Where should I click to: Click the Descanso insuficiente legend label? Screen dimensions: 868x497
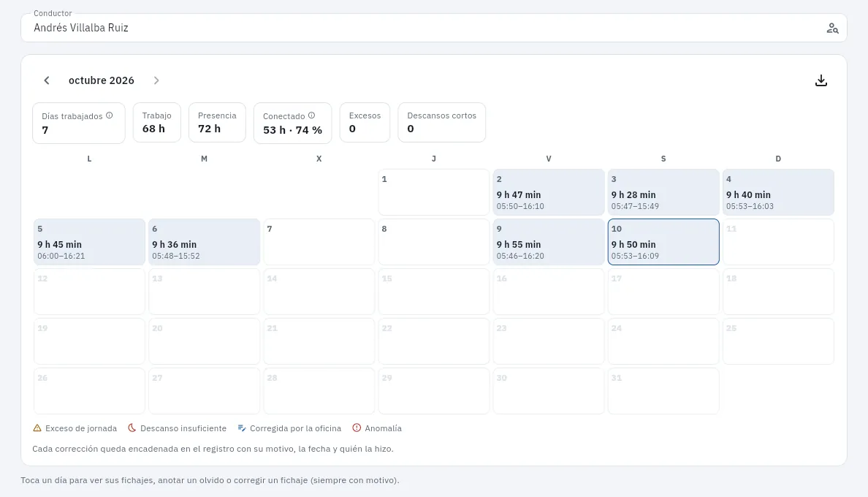(x=183, y=428)
